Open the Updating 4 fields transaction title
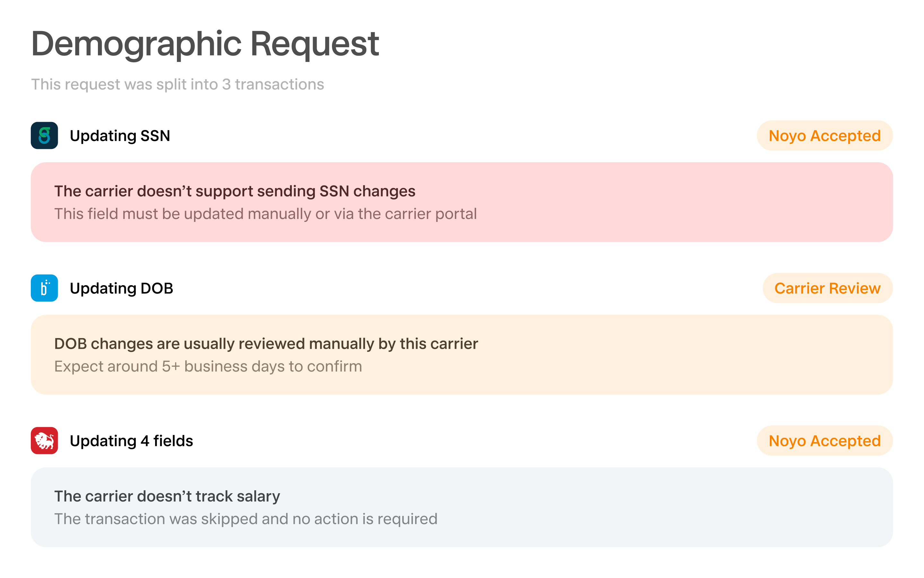Image resolution: width=924 pixels, height=578 pixels. (131, 441)
